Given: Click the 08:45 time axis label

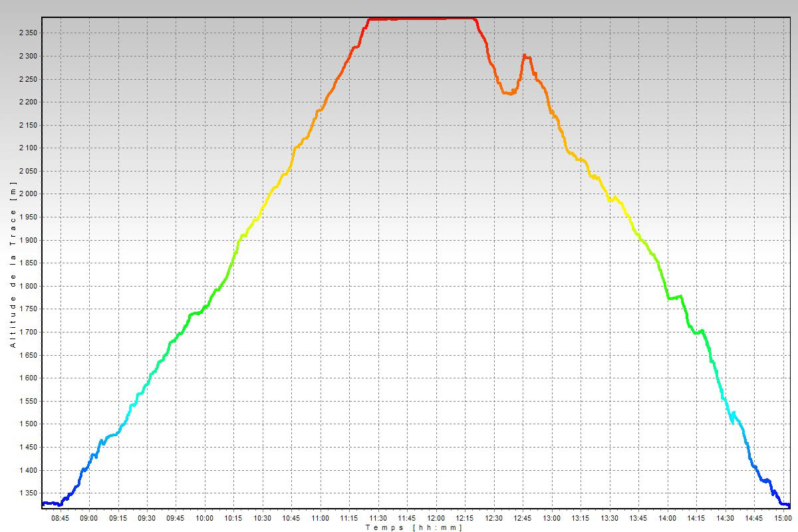Looking at the screenshot, I should [60, 517].
